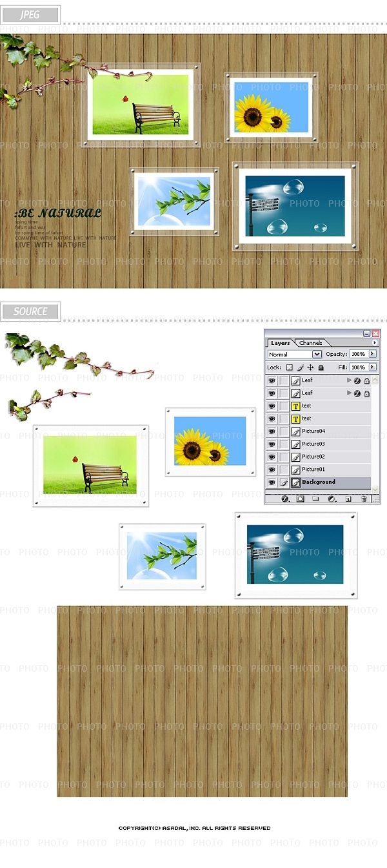This screenshot has height=868, width=387.
Task: Select the Picture02 layer name
Action: click(x=313, y=457)
